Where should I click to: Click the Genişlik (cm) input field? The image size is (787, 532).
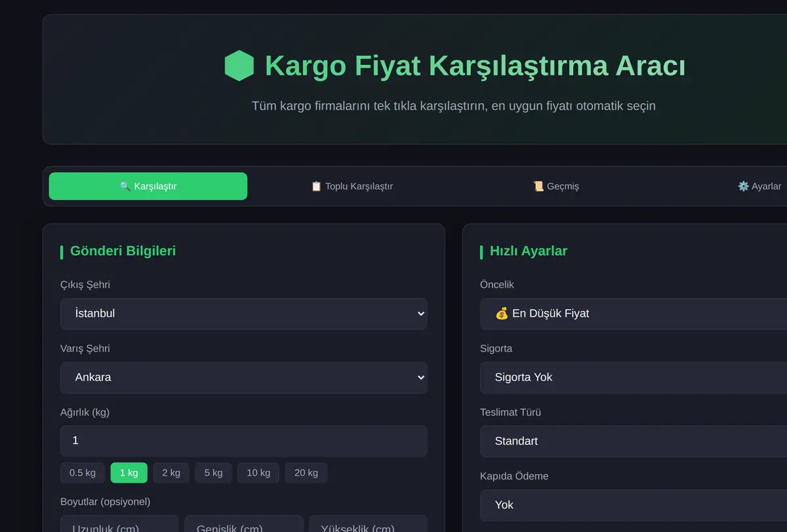click(244, 524)
